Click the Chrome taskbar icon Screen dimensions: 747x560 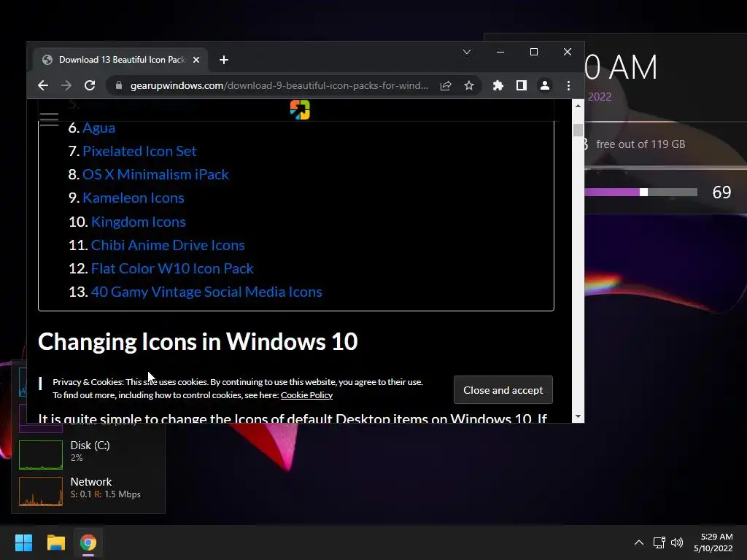click(88, 542)
